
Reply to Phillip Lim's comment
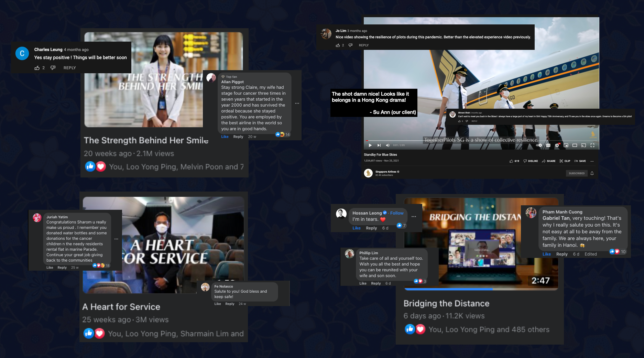point(376,284)
